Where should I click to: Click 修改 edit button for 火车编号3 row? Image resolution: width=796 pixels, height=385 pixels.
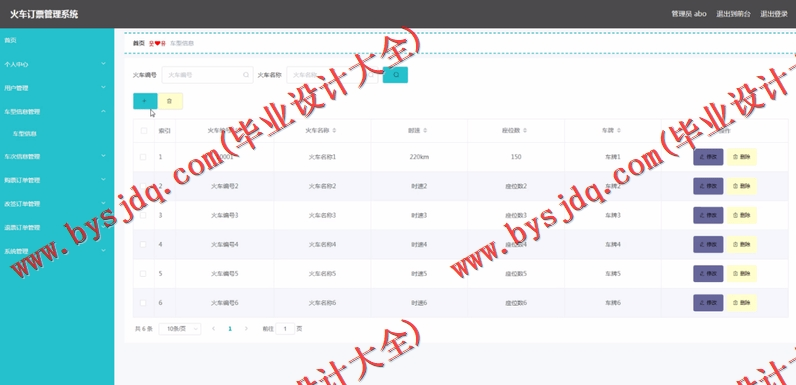click(x=708, y=215)
